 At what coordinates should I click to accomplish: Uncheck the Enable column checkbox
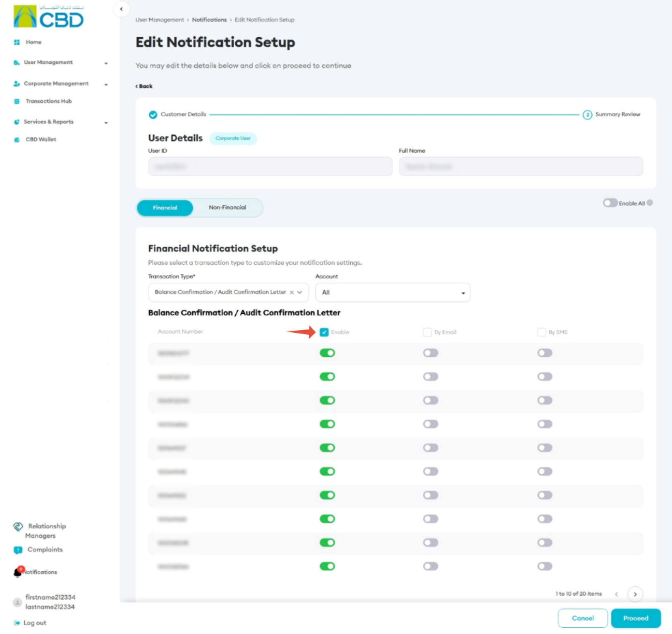coord(324,332)
